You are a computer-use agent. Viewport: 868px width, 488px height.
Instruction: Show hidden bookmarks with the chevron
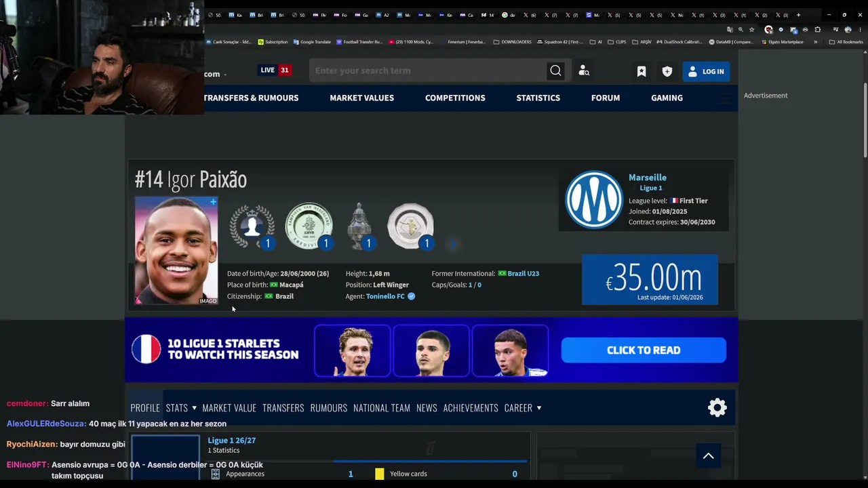815,42
